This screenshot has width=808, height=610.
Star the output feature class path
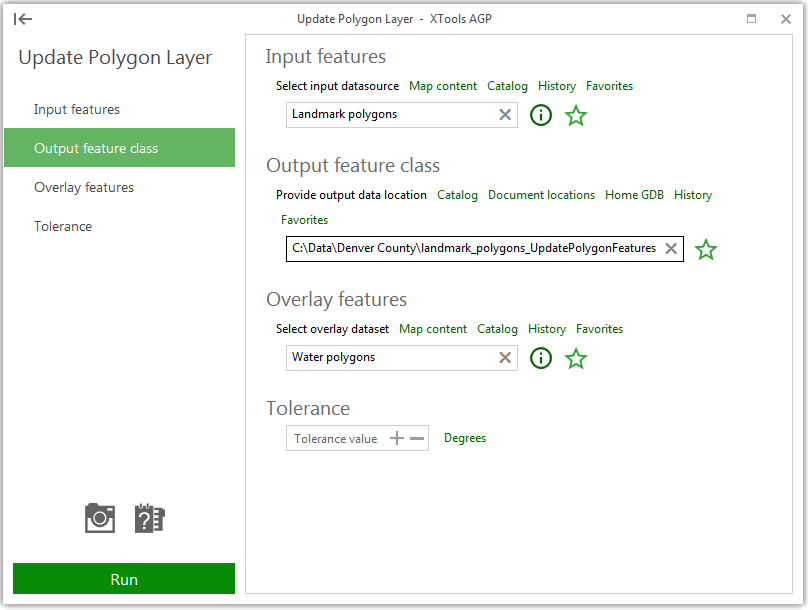pyautogui.click(x=706, y=250)
